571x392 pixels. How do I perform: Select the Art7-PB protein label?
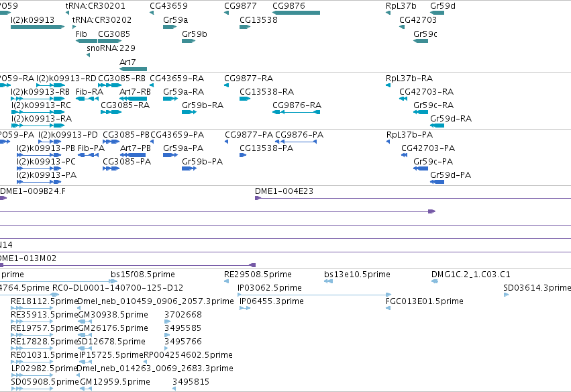pos(135,148)
